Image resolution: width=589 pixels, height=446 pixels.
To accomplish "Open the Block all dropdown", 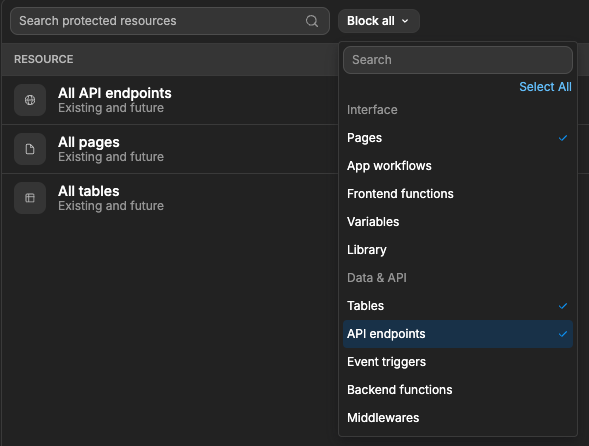I will point(379,21).
